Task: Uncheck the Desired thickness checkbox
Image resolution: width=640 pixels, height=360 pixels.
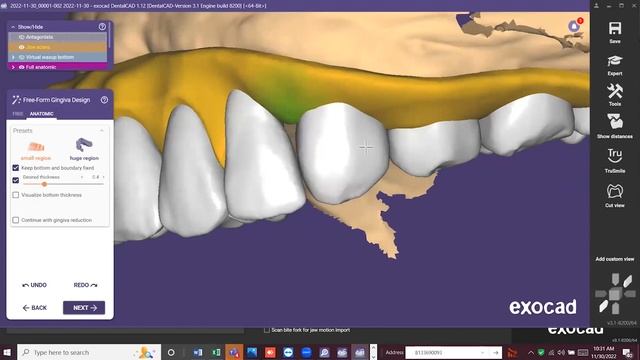Action: tap(16, 180)
